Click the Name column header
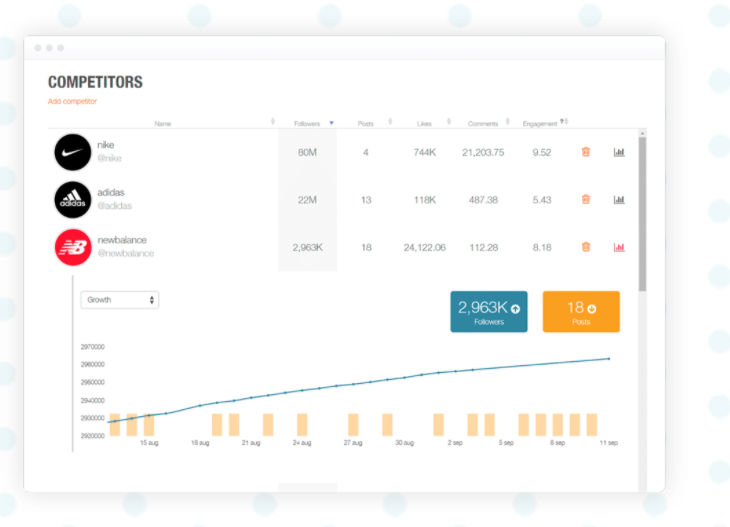This screenshot has width=730, height=527. [x=163, y=124]
